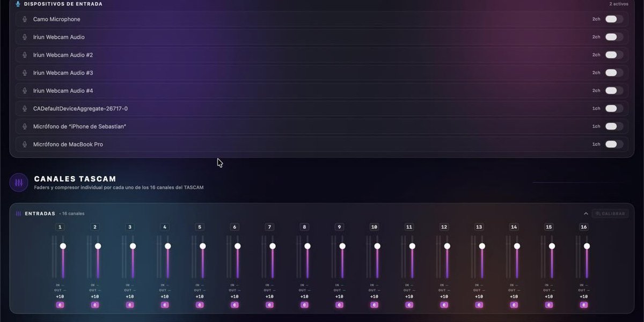Click the channel 12 fader knob
This screenshot has height=322, width=644.
(447, 246)
